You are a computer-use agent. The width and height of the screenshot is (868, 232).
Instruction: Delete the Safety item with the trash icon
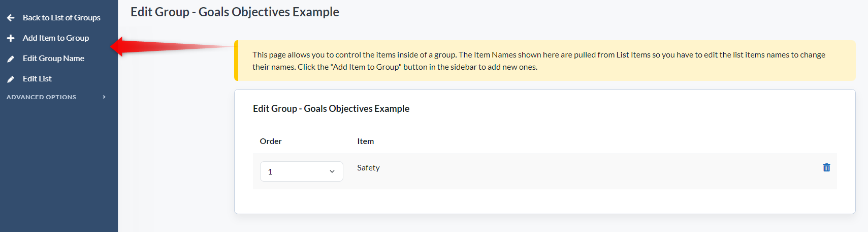point(826,167)
